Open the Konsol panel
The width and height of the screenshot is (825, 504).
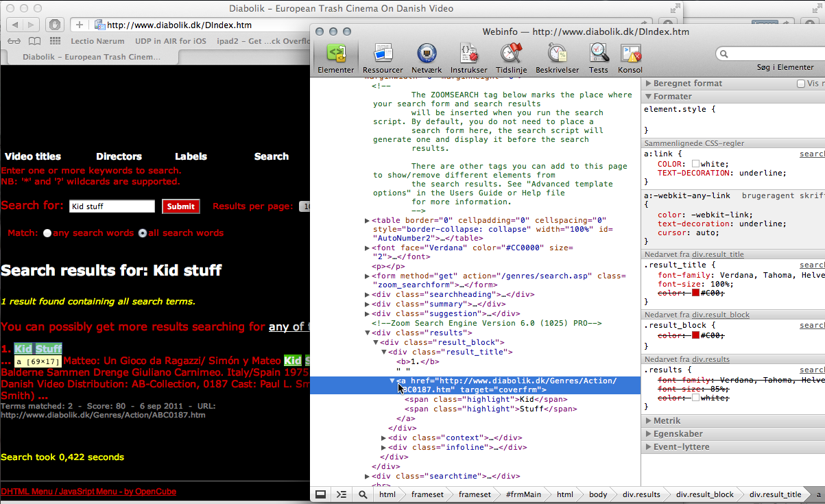click(x=630, y=58)
